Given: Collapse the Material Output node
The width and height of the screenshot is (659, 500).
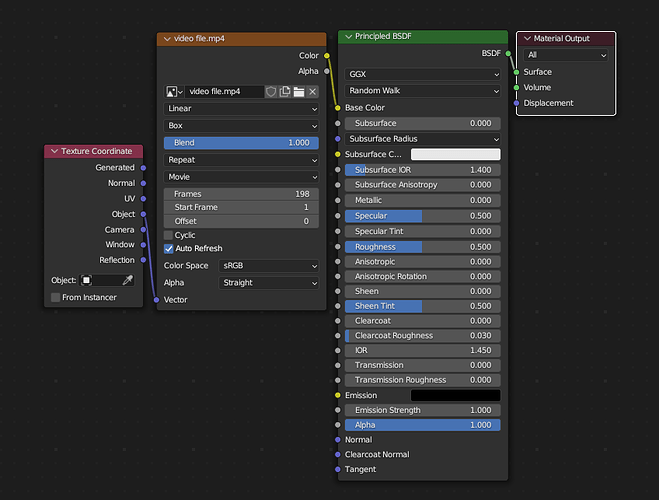Looking at the screenshot, I should [527, 39].
